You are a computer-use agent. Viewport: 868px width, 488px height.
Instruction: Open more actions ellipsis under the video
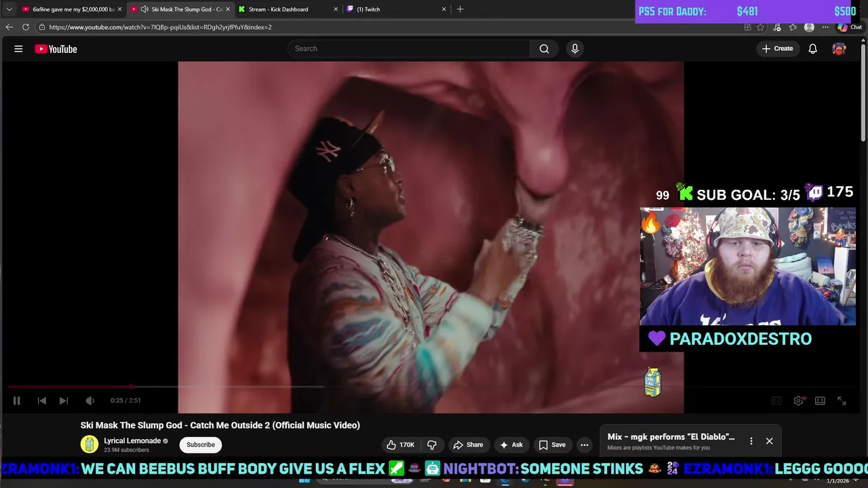pyautogui.click(x=584, y=445)
